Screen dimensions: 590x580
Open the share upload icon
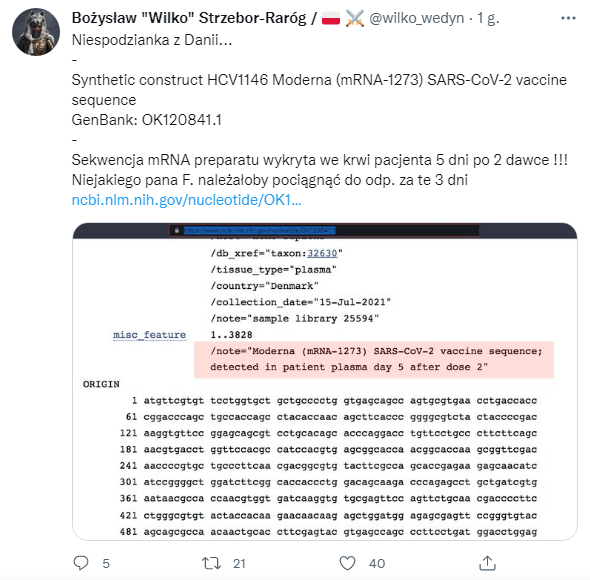tap(487, 563)
